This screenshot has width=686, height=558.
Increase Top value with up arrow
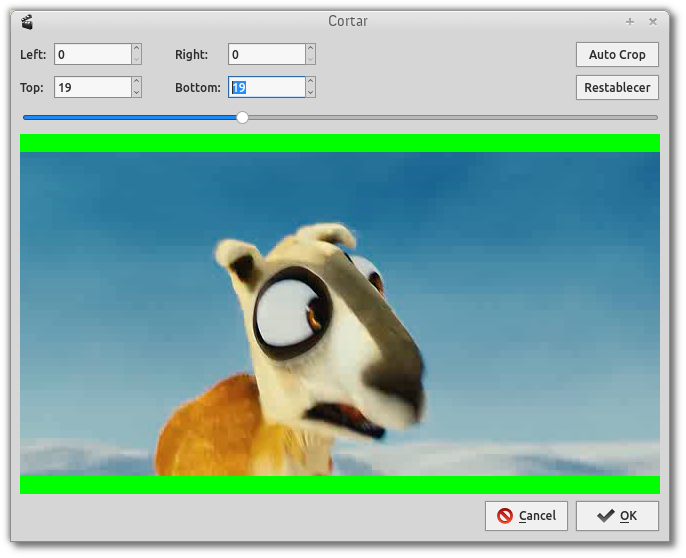coord(136,81)
